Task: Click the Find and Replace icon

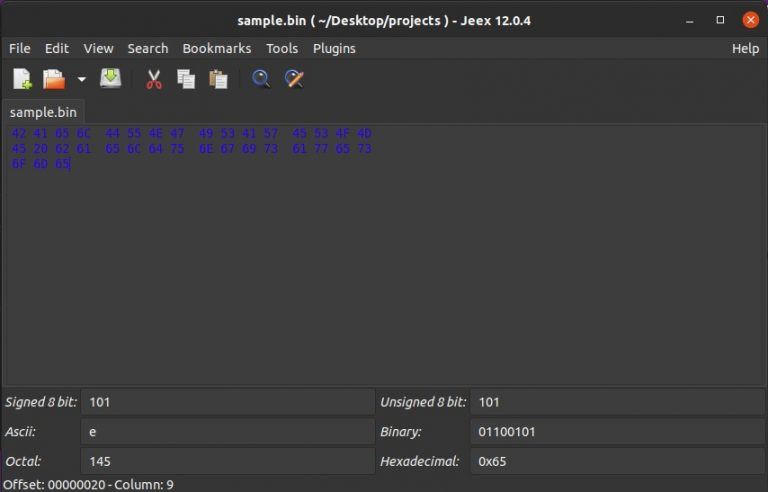Action: pos(293,79)
